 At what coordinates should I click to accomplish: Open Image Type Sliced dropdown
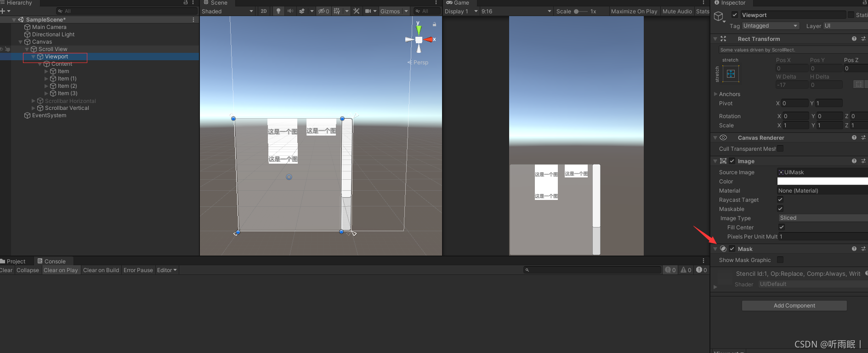[823, 218]
